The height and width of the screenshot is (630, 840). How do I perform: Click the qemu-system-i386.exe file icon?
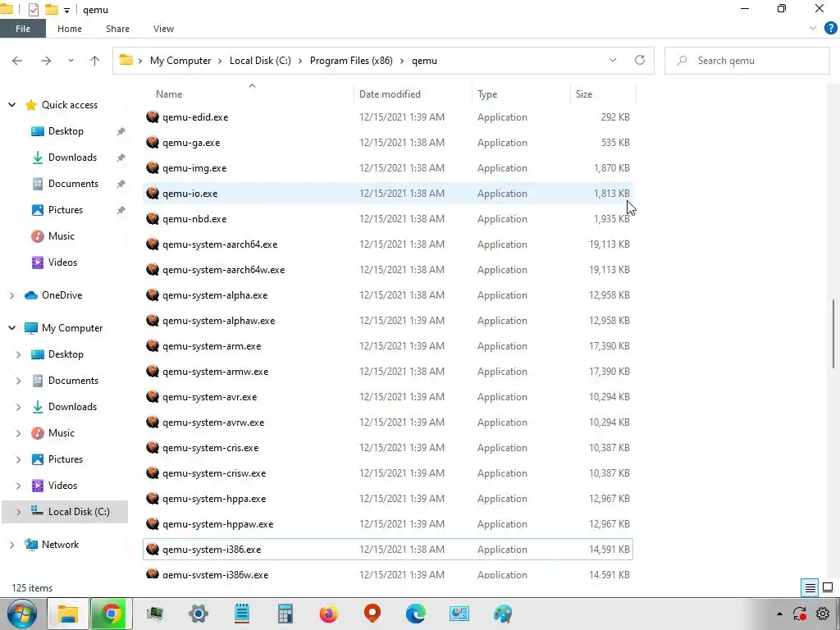click(x=153, y=550)
